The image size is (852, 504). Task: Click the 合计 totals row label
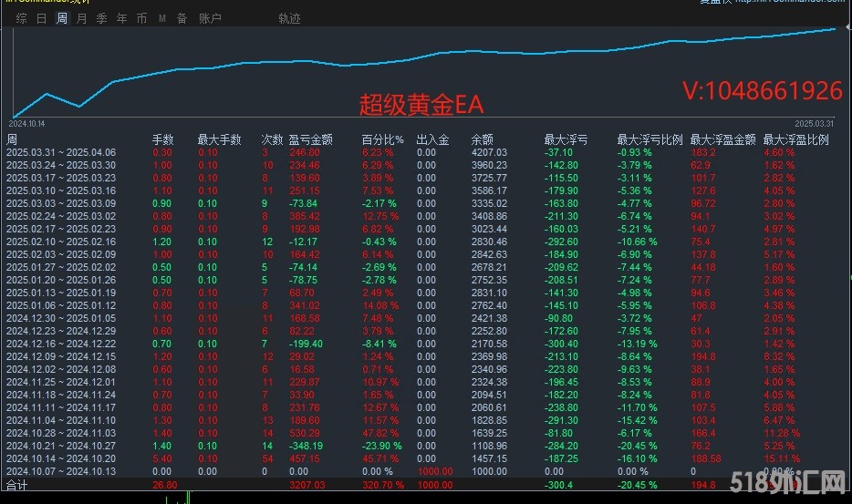coord(17,485)
